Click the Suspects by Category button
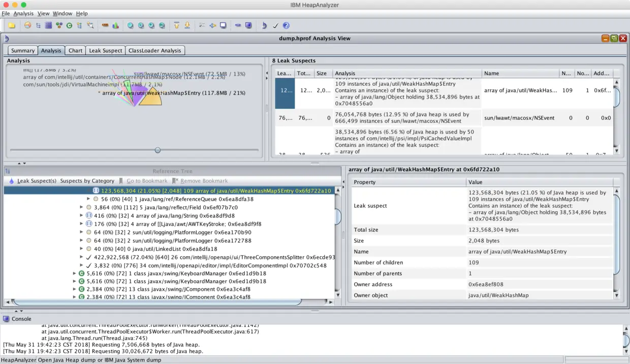 [x=87, y=181]
